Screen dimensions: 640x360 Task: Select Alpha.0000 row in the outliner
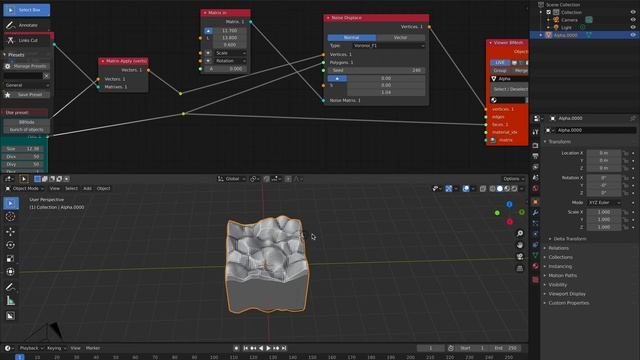(584, 35)
